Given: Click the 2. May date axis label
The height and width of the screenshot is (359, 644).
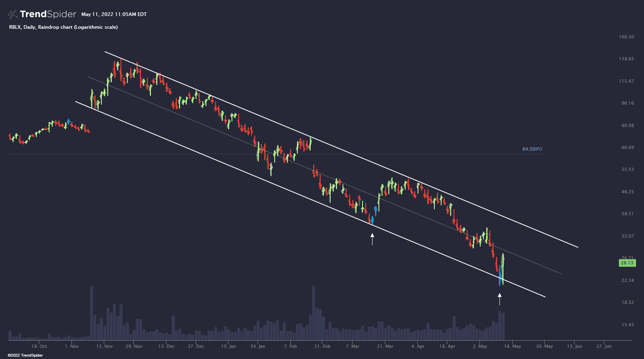Looking at the screenshot, I should coord(480,346).
